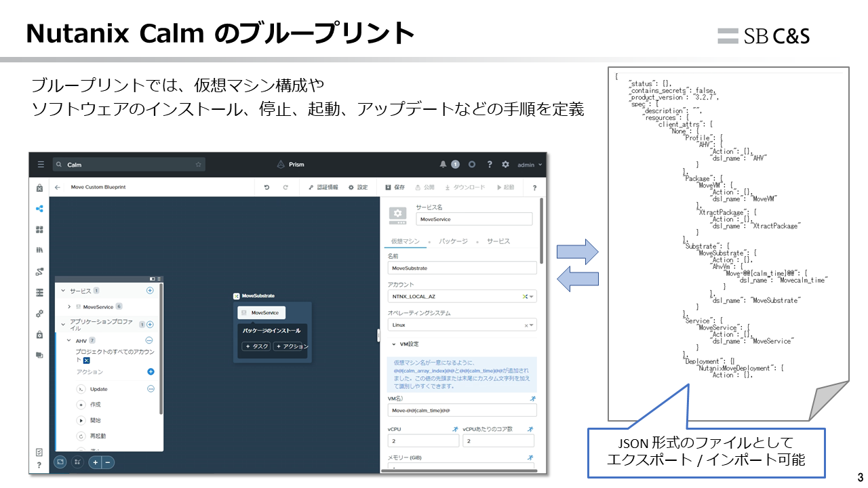Click the + アクション button on canvas

tap(292, 346)
